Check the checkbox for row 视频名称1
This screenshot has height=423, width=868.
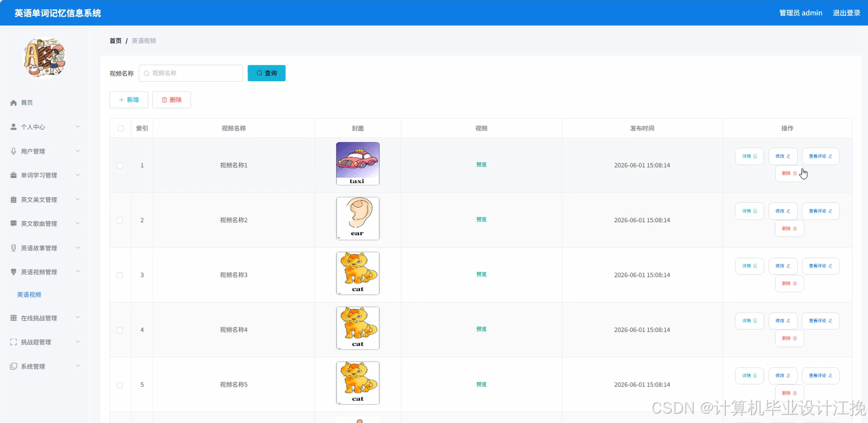click(120, 166)
